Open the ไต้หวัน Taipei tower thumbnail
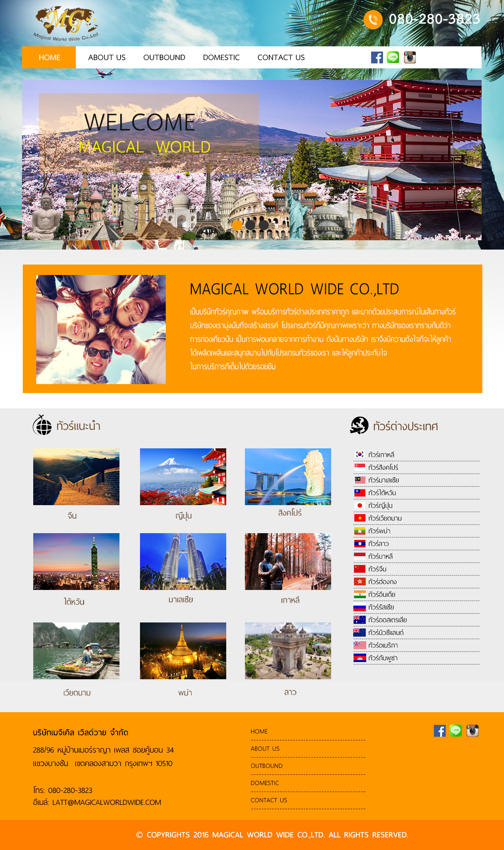The width and height of the screenshot is (504, 850). pos(76,562)
